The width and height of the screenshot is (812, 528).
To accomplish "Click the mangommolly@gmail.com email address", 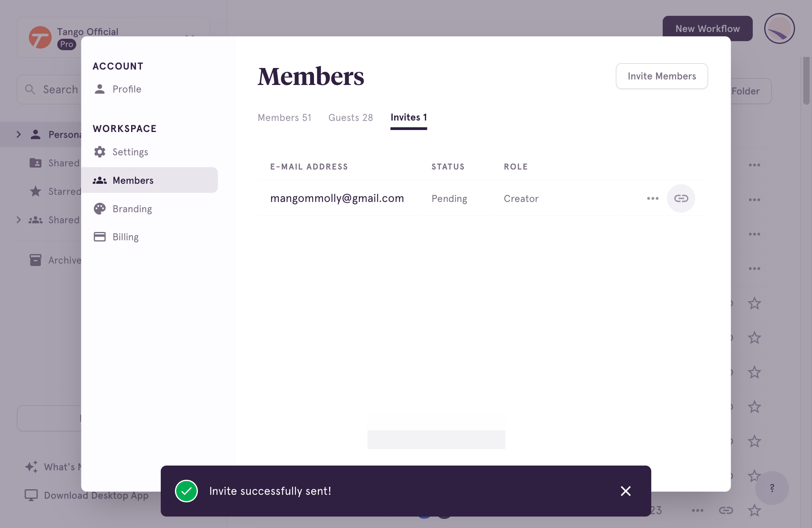I will click(337, 198).
